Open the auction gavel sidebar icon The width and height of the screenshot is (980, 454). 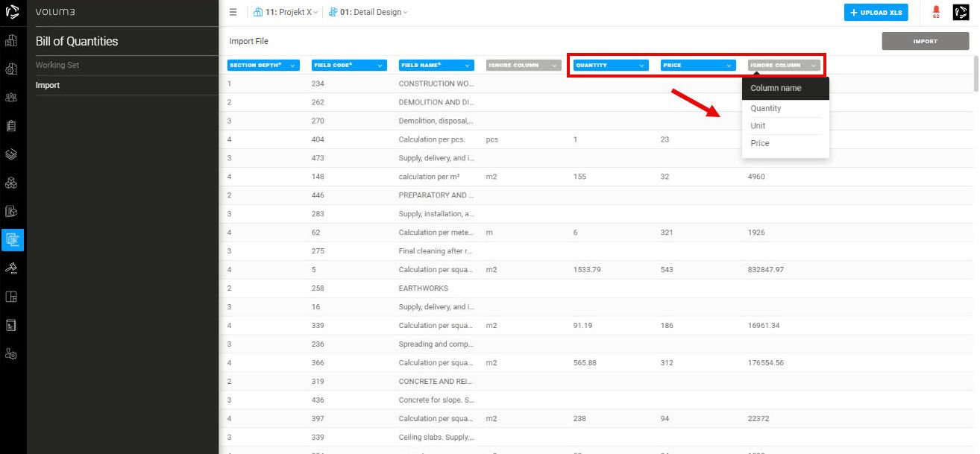(11, 268)
